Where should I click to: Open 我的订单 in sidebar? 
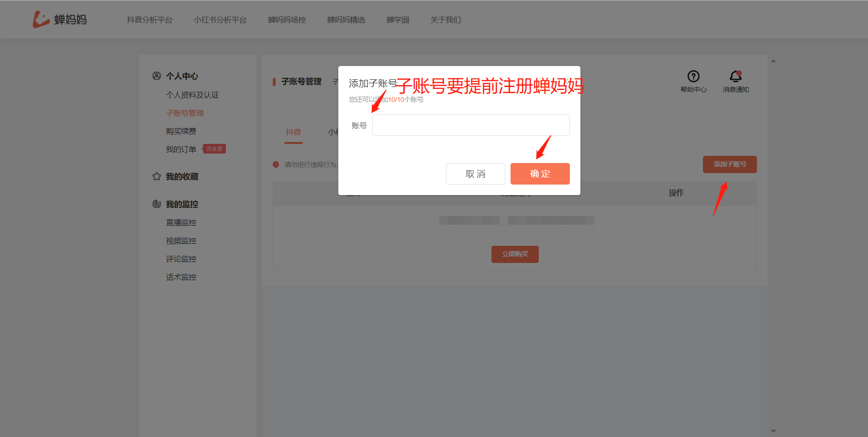181,149
